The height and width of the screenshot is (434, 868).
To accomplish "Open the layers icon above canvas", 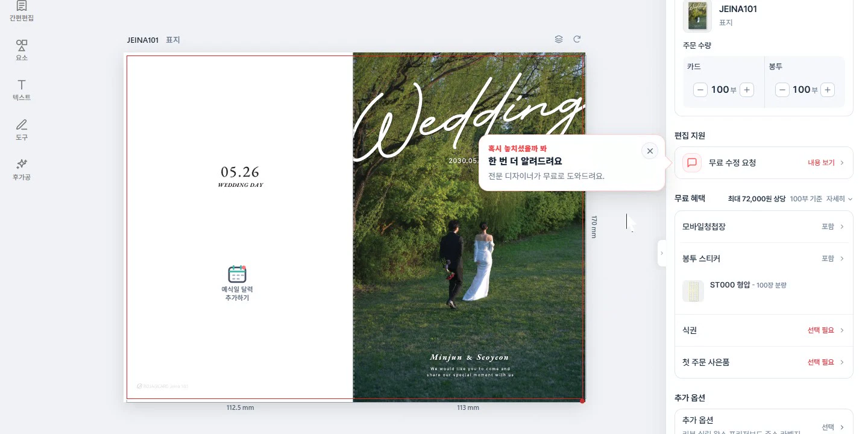I will (x=559, y=39).
